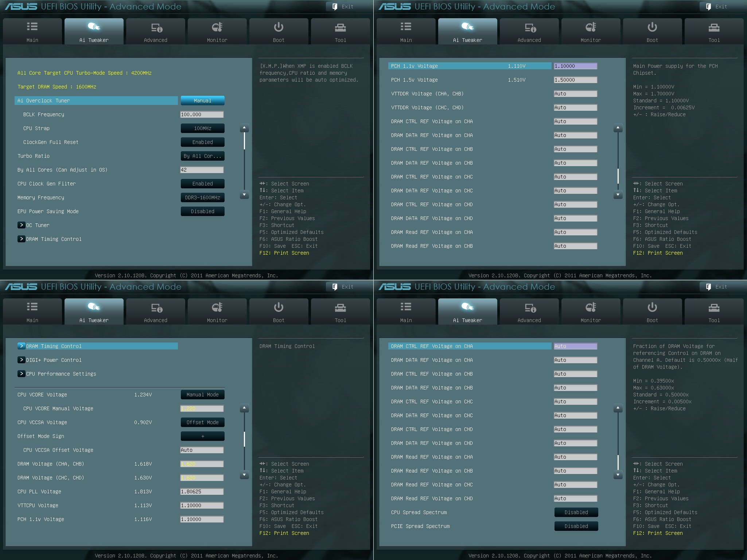Open the Turbo Ratio By All Cores dropdown

pyautogui.click(x=202, y=156)
